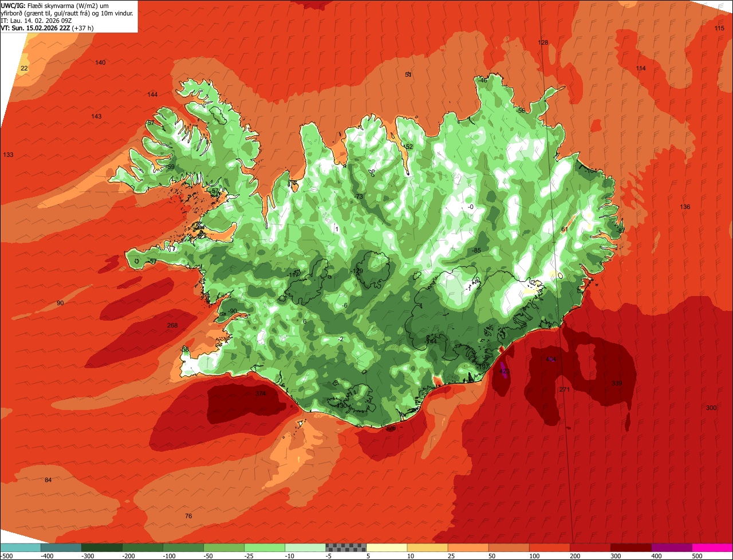The height and width of the screenshot is (560, 733).
Task: Click the -500 tick label on color scale
Action: point(6,556)
